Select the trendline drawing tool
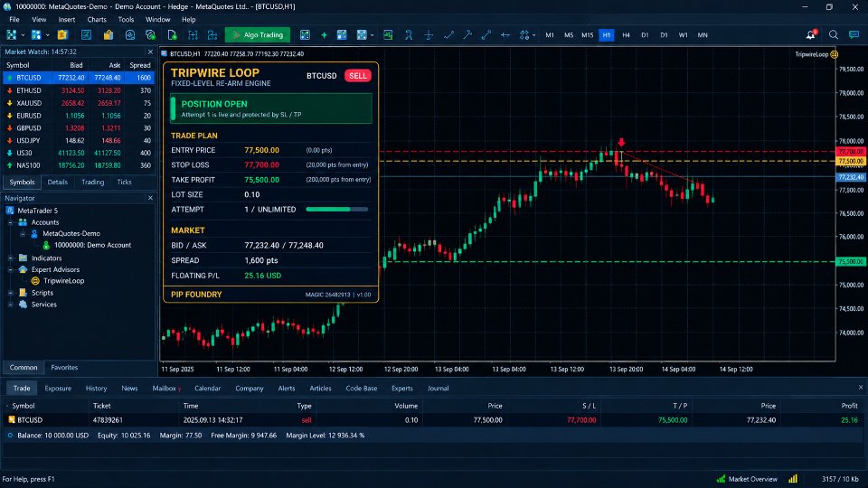The height and width of the screenshot is (488, 868). 448,35
